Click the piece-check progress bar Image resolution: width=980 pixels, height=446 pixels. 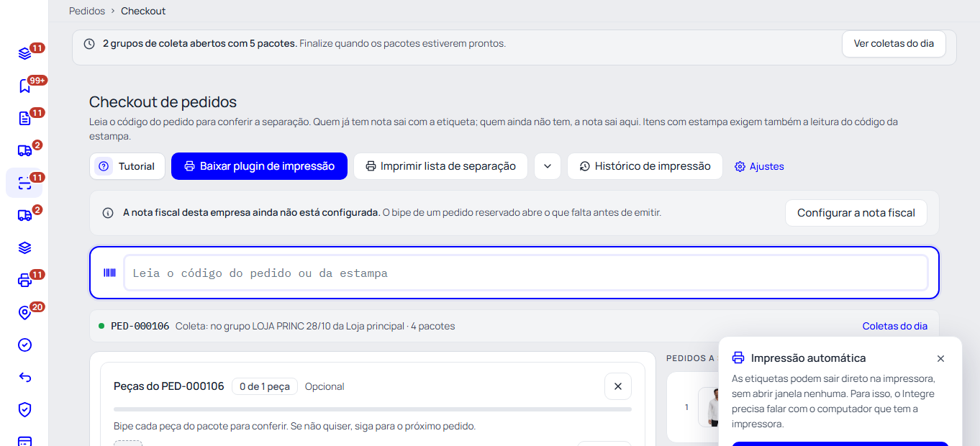pos(373,409)
